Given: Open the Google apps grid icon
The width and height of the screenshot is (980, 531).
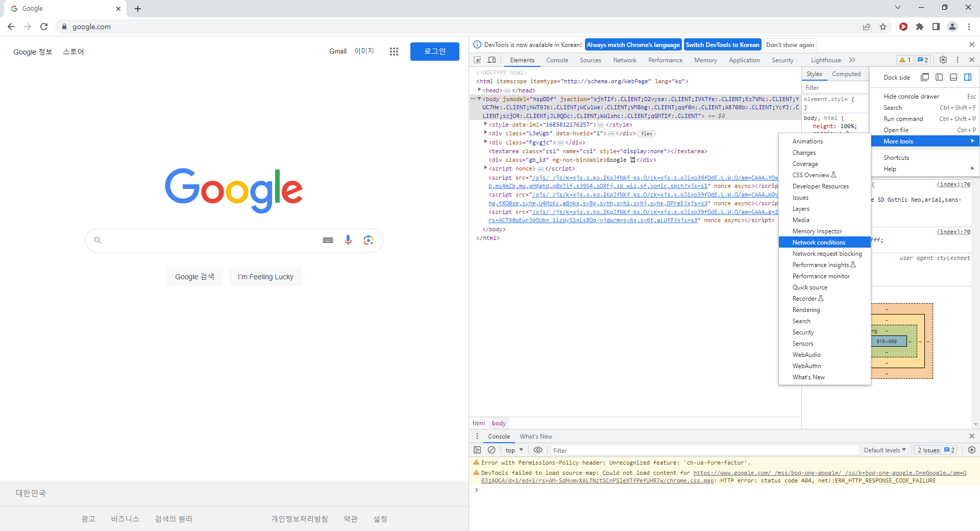Looking at the screenshot, I should (x=394, y=52).
